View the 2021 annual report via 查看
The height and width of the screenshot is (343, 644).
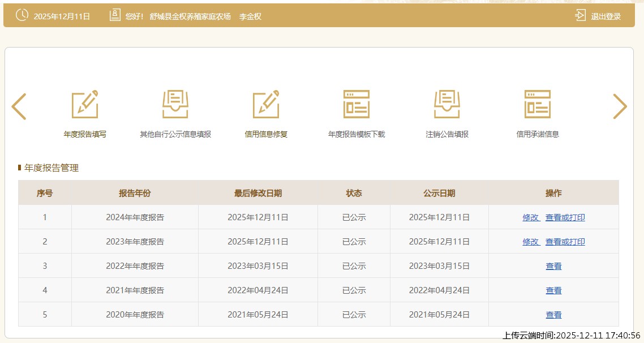[553, 290]
